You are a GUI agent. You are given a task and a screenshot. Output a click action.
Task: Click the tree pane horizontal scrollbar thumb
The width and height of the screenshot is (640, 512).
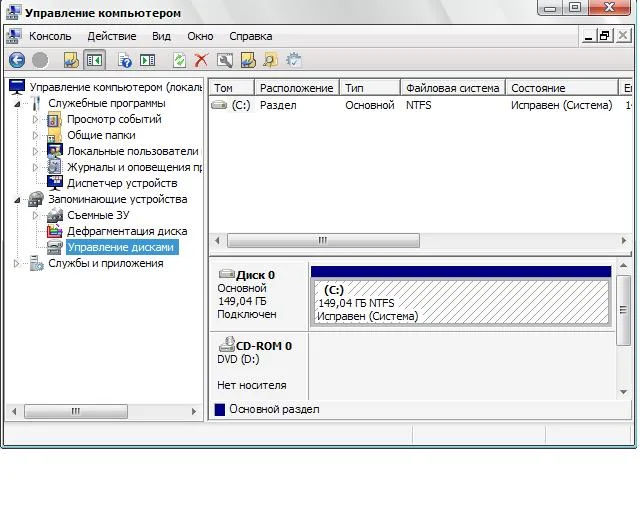76,411
